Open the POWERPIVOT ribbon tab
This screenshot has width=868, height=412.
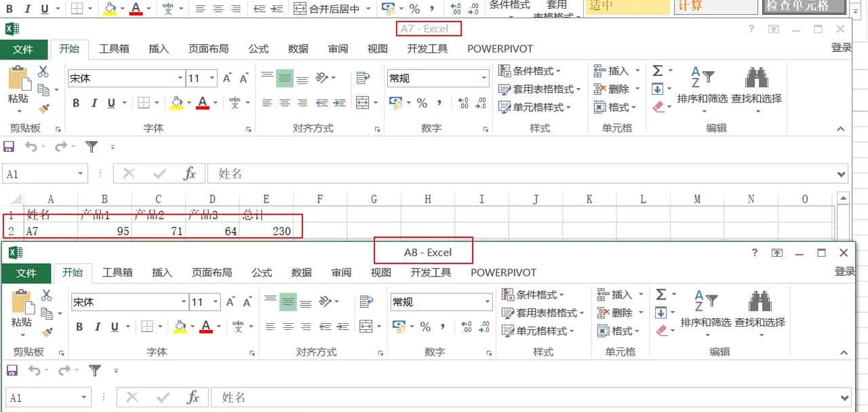tap(499, 49)
